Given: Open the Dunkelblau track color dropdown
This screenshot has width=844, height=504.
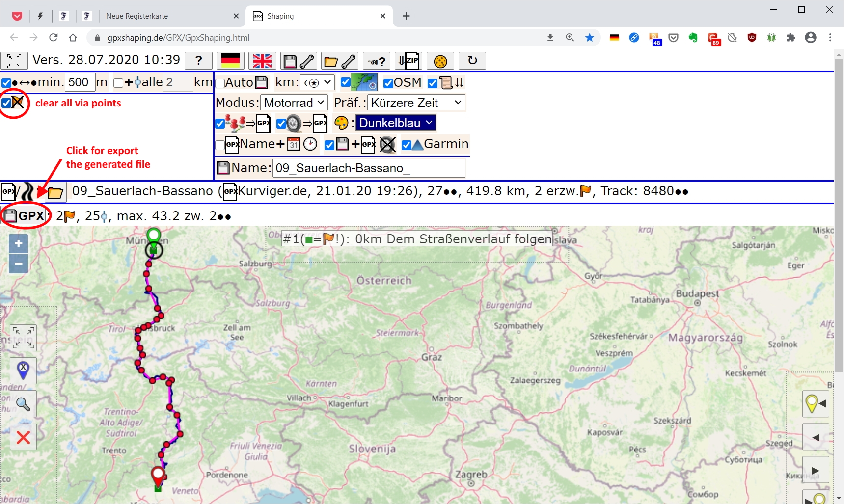Looking at the screenshot, I should point(396,123).
